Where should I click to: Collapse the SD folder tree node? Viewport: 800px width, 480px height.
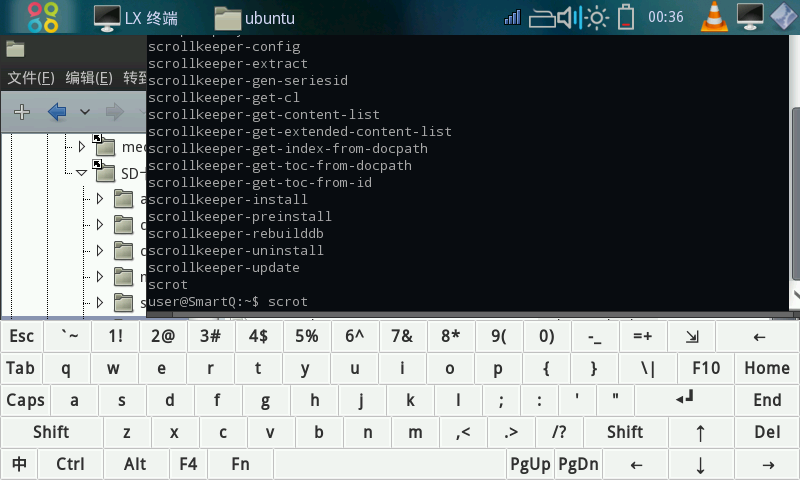pyautogui.click(x=82, y=173)
